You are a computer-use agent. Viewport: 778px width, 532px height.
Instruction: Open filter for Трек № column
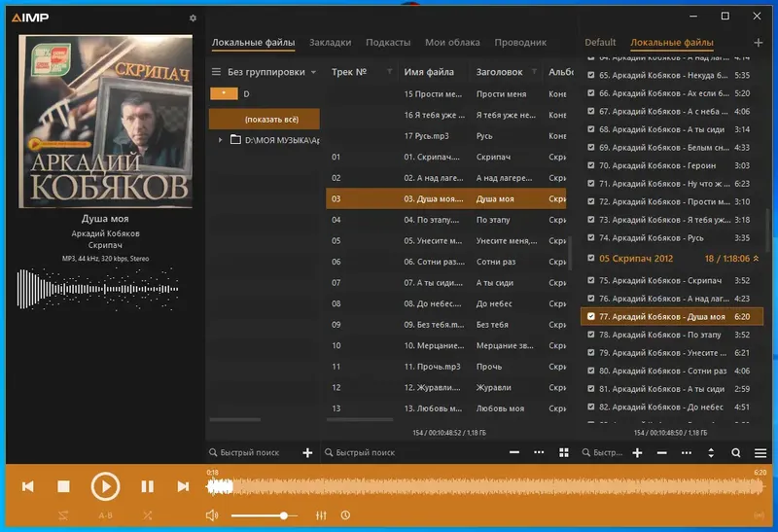pyautogui.click(x=390, y=71)
